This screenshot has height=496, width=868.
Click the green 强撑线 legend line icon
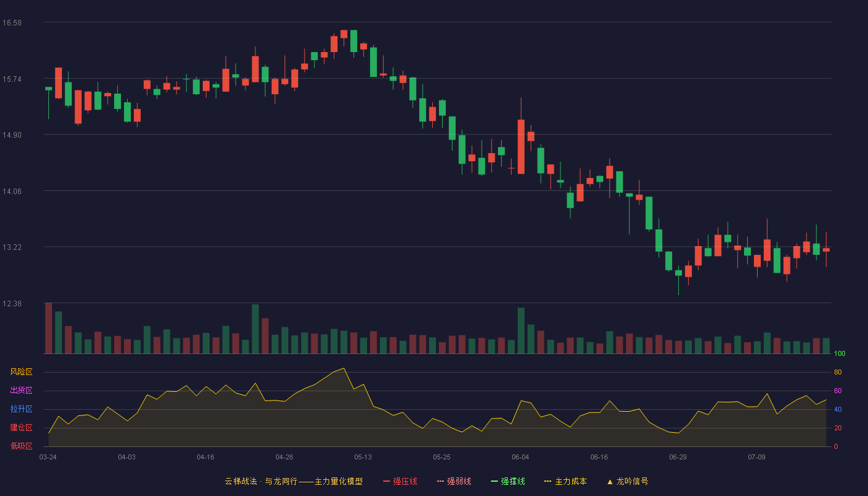click(x=494, y=481)
